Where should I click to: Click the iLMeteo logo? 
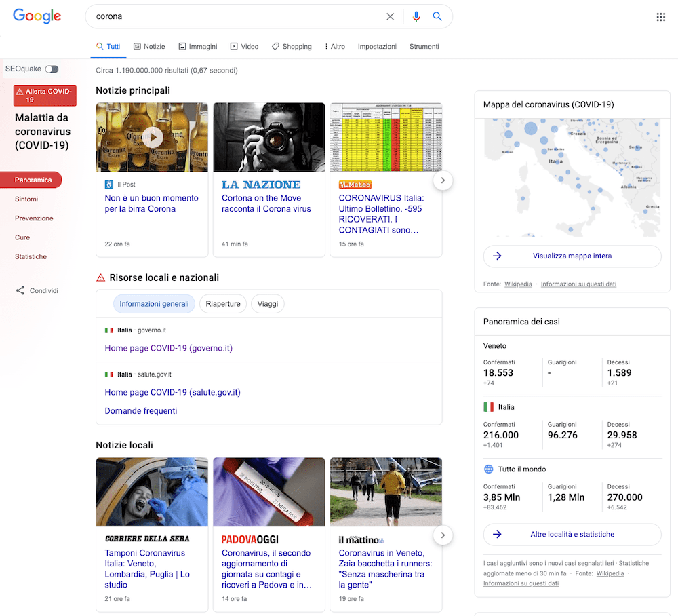tap(355, 185)
